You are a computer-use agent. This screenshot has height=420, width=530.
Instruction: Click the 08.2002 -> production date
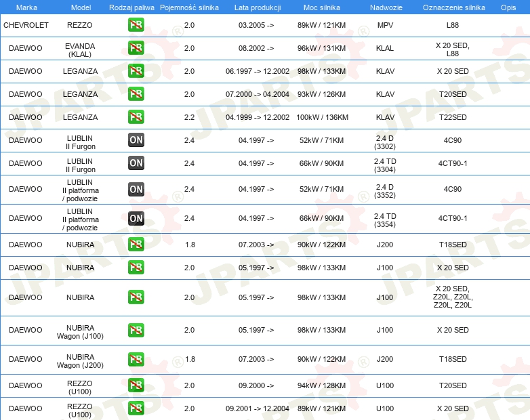click(x=256, y=48)
